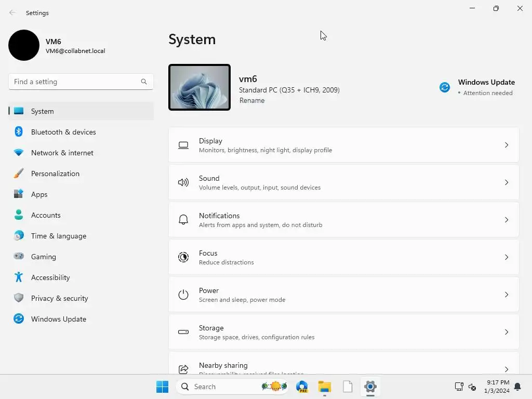Open notification center bell in tray

517,387
